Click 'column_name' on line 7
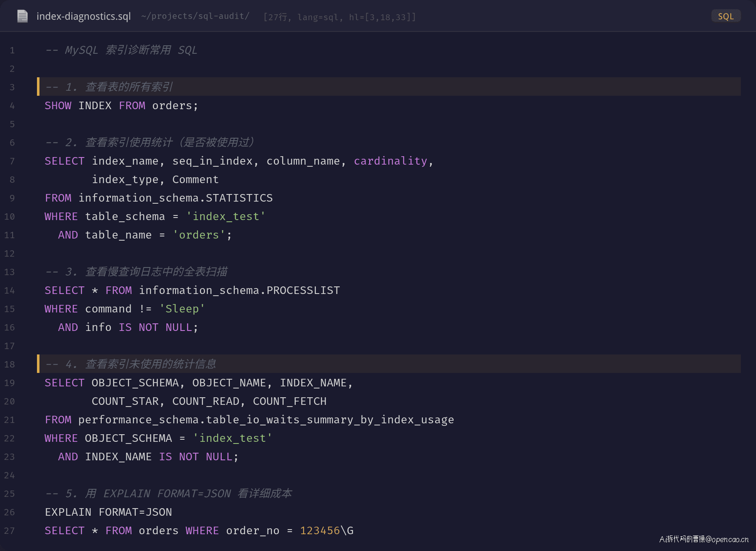Viewport: 756px width, 551px height. pos(303,161)
